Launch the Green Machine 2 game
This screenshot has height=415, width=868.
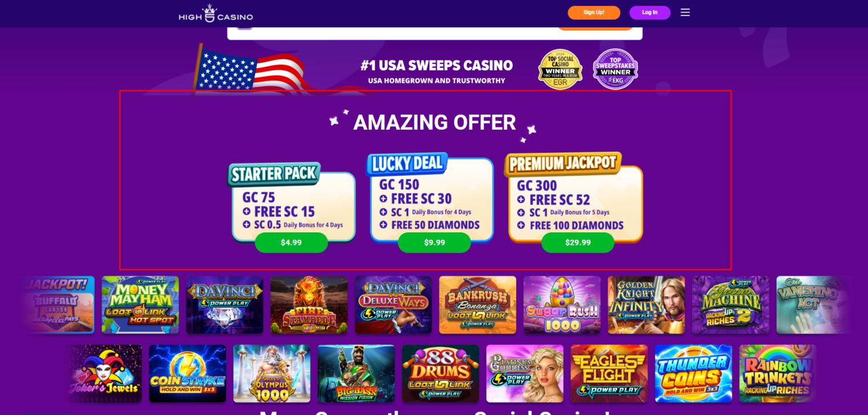click(730, 305)
